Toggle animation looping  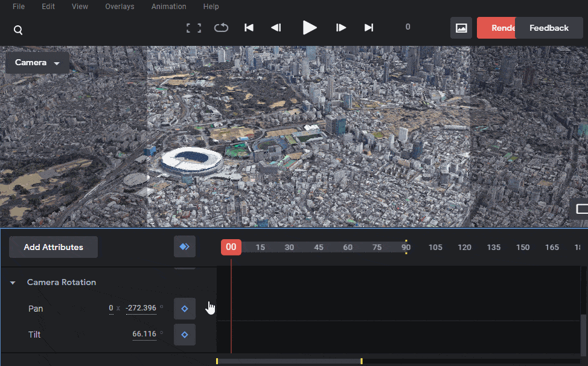[221, 27]
